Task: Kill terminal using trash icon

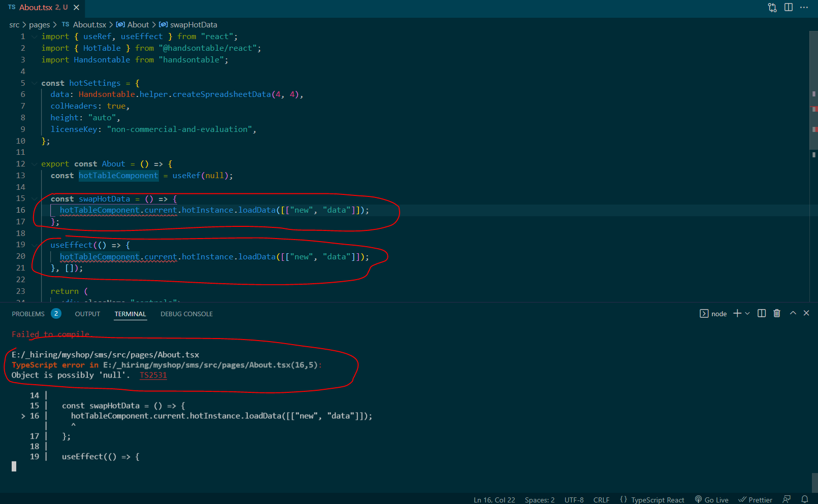Action: 777,314
